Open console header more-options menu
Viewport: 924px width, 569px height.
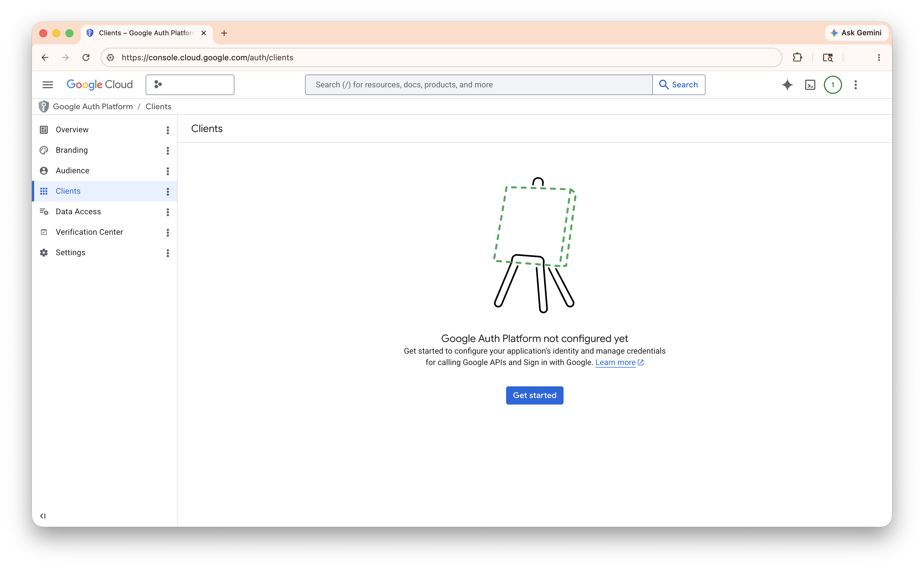[855, 85]
